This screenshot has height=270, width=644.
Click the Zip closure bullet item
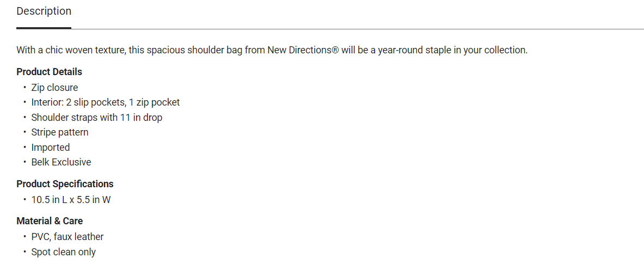coord(54,88)
